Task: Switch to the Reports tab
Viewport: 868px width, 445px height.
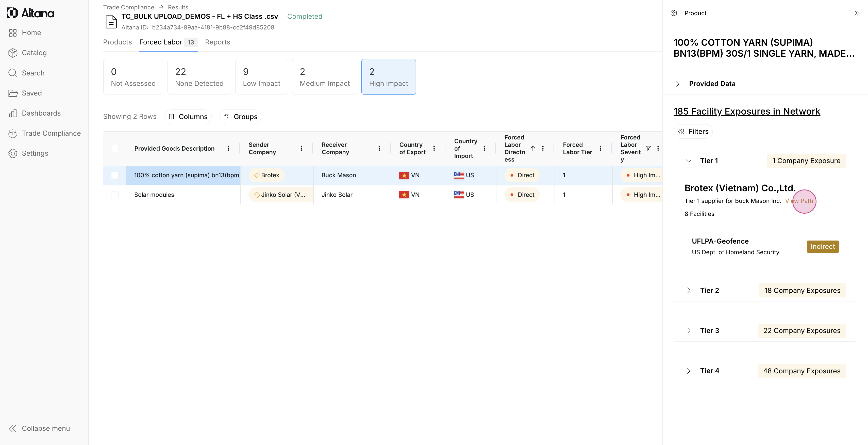Action: (x=217, y=42)
